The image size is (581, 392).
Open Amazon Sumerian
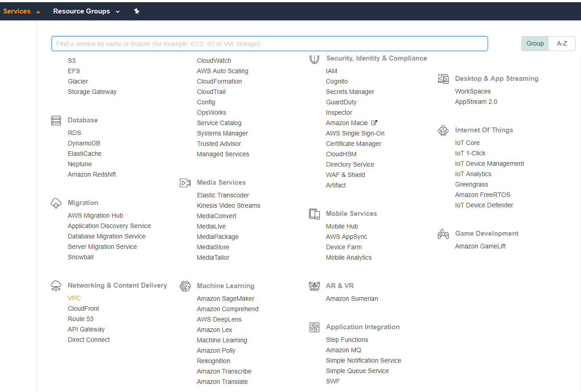352,299
